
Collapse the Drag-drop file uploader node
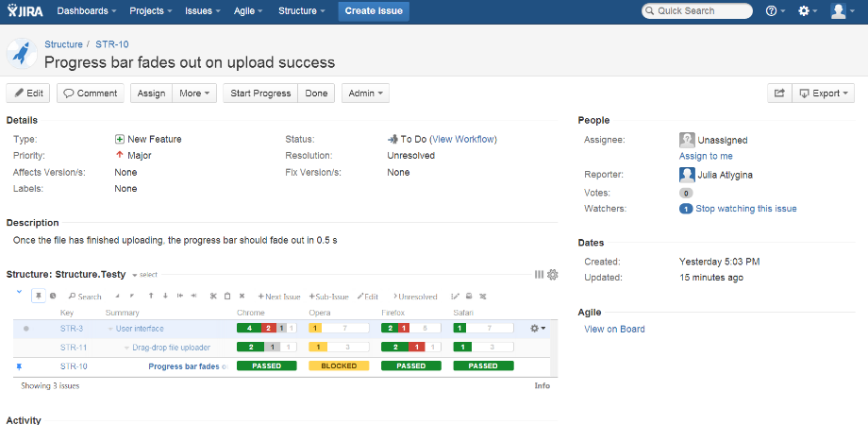tap(126, 348)
